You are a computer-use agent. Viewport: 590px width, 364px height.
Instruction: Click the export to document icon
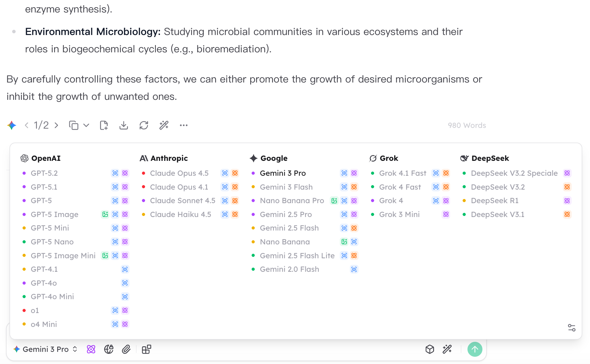104,125
